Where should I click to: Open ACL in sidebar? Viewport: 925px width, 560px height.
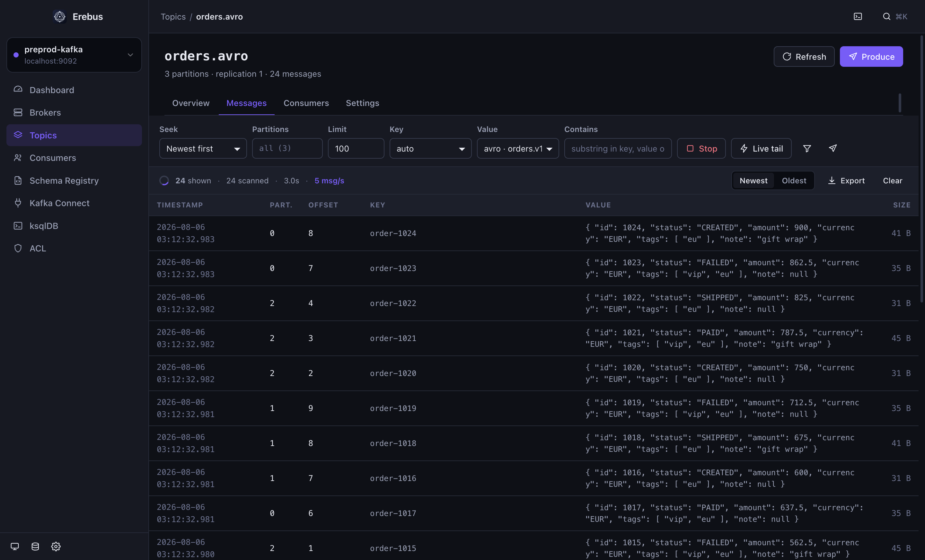click(x=74, y=249)
